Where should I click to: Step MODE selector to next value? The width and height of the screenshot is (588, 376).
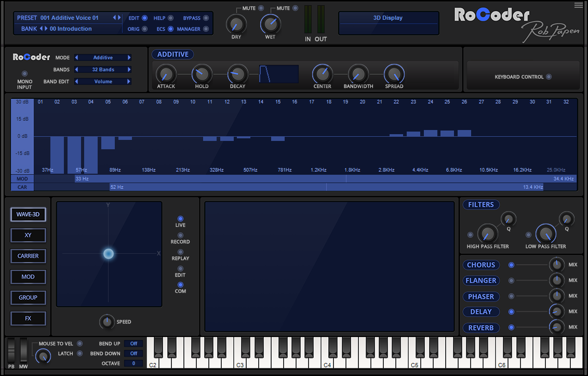[x=129, y=58]
